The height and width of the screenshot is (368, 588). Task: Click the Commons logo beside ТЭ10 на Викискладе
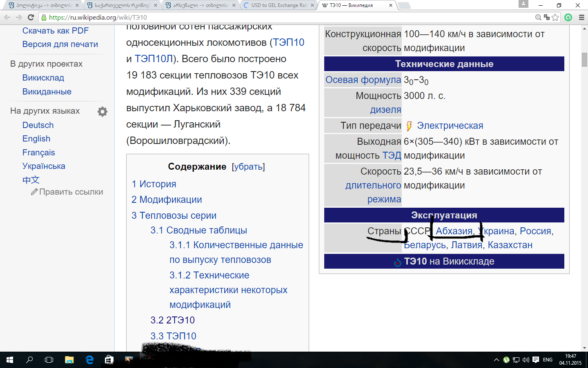tap(398, 262)
